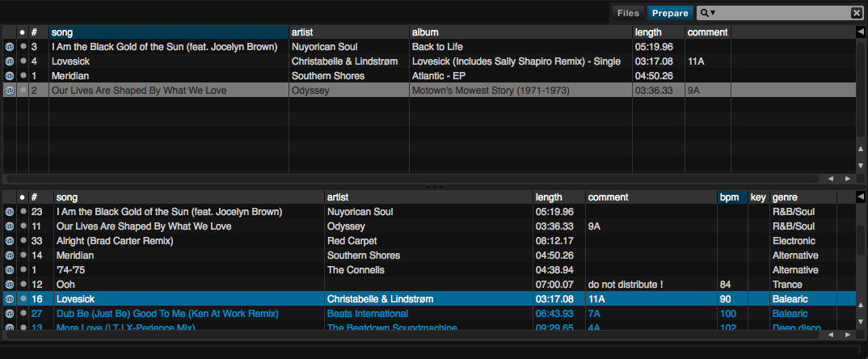
Task: Click the iTunes icon beside Lovesick in Prepare list
Action: pyautogui.click(x=9, y=61)
